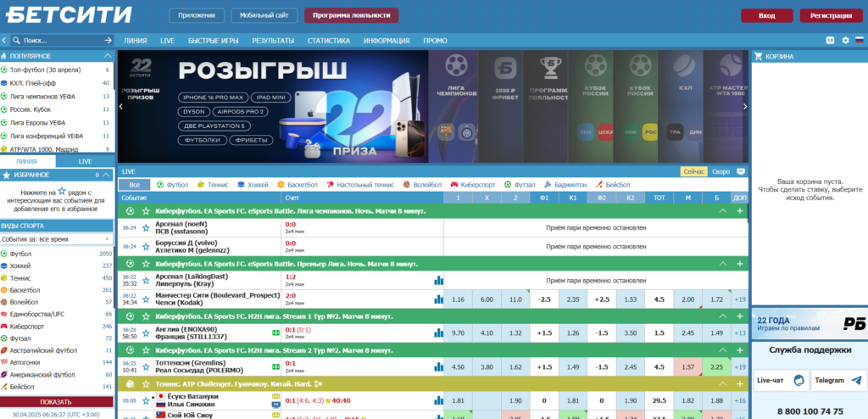
Task: Switch live filter to Скоро
Action: tap(721, 172)
